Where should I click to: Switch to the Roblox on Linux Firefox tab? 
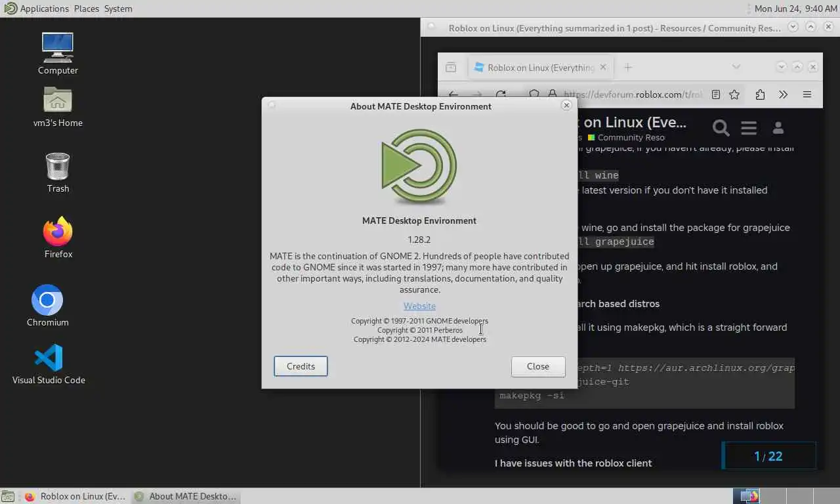[x=541, y=67]
